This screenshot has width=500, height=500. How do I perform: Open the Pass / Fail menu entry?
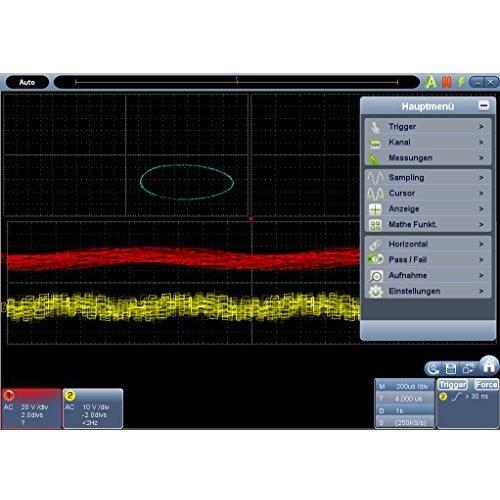coord(428,260)
